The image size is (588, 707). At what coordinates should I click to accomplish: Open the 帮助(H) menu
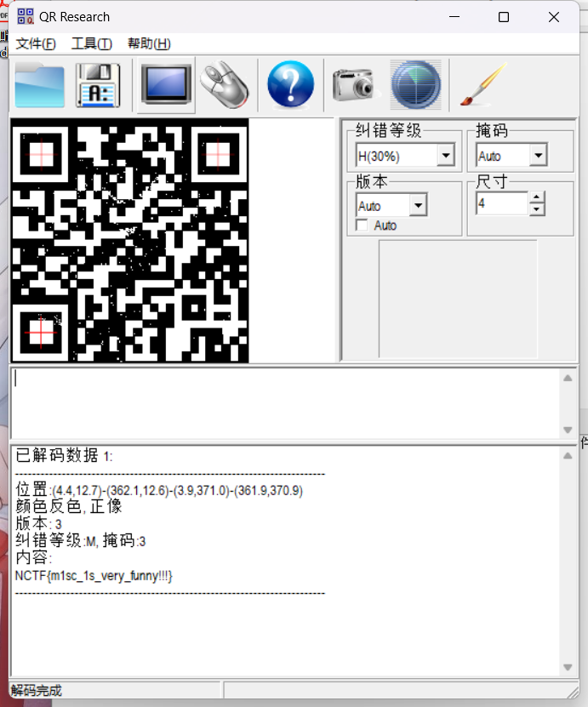point(149,44)
